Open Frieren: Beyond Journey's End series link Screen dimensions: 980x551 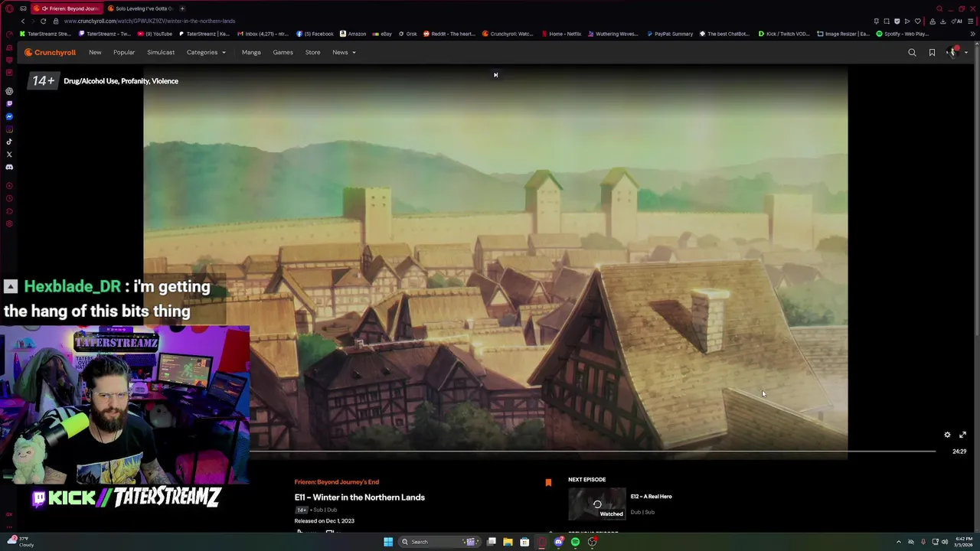click(337, 482)
